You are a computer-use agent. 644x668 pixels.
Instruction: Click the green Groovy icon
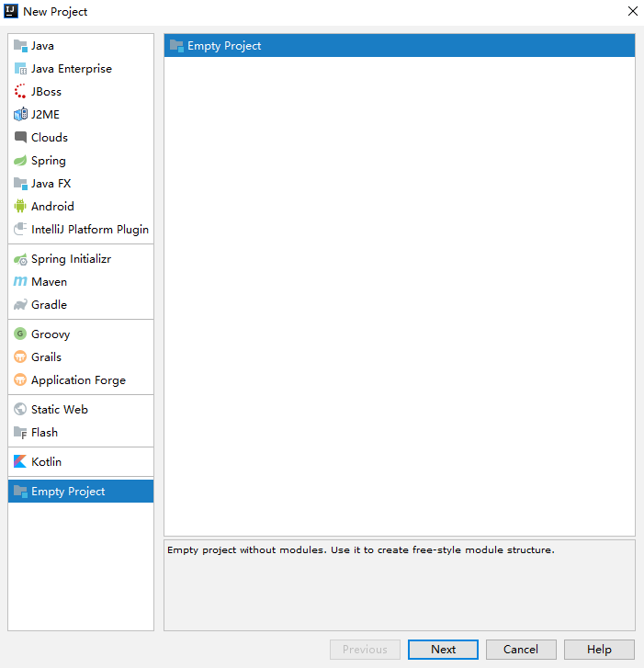[20, 334]
